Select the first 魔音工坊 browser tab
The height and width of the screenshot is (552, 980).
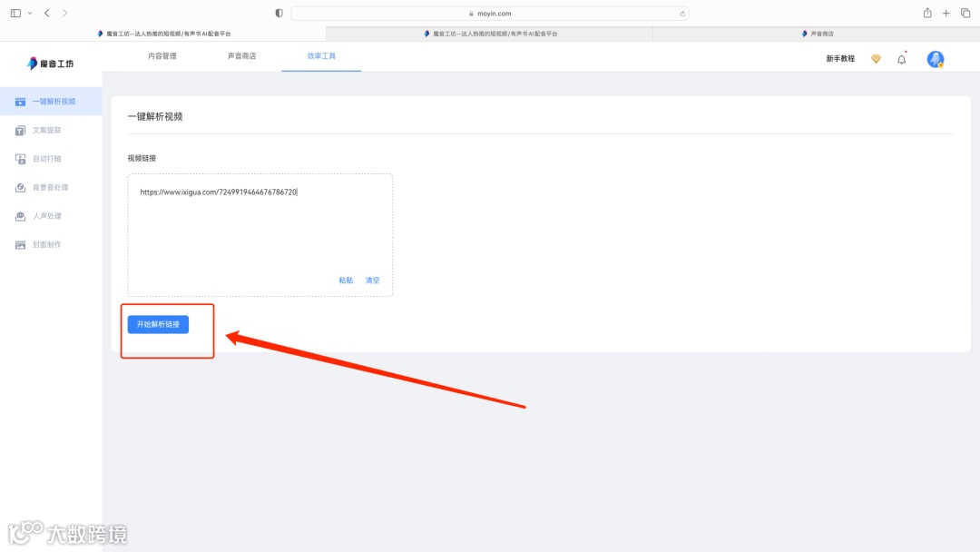pyautogui.click(x=163, y=34)
